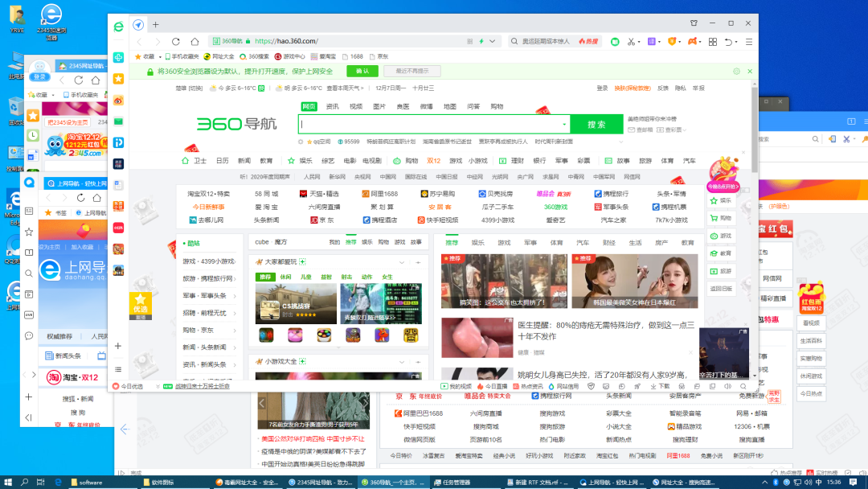
Task: Click the download icon in status bar
Action: [653, 387]
